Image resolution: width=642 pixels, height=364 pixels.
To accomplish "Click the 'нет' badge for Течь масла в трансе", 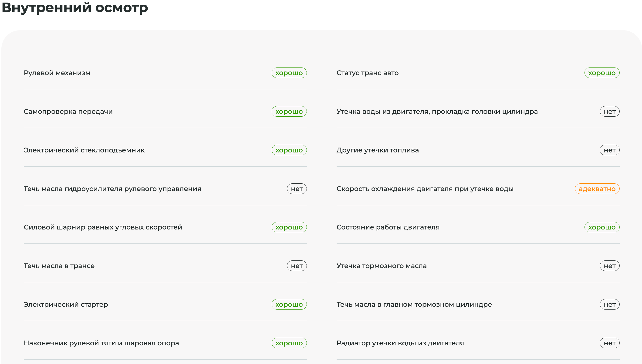I will (x=297, y=266).
